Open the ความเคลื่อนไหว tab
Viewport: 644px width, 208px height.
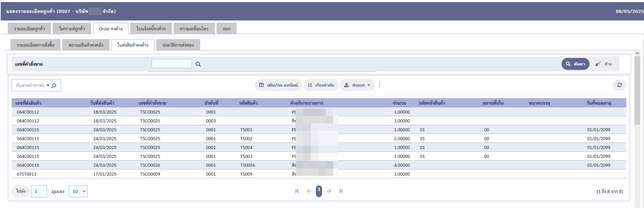[194, 29]
